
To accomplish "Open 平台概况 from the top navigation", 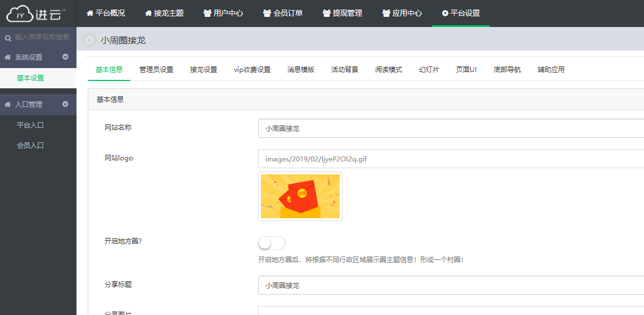I will [106, 13].
